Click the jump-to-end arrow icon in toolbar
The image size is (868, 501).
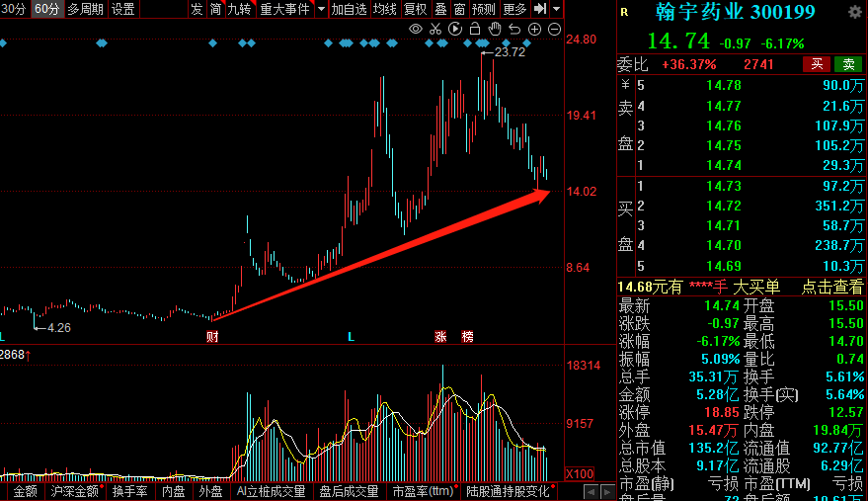[x=540, y=9]
